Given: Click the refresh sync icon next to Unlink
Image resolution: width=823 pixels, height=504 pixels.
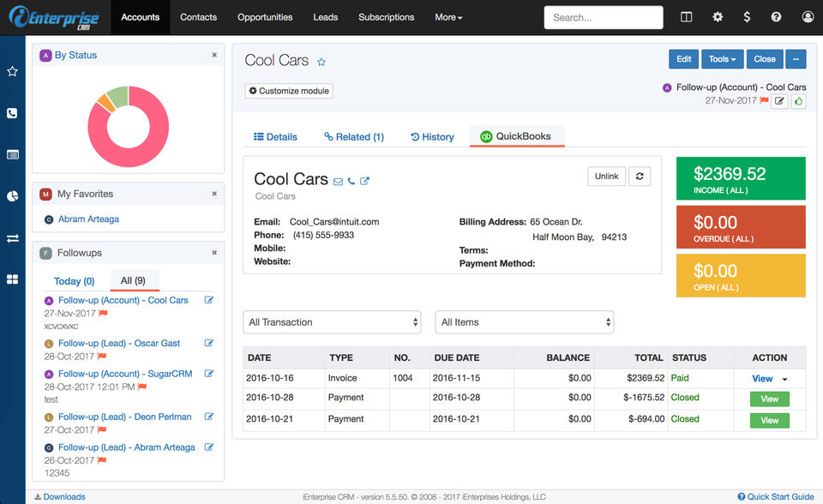Looking at the screenshot, I should [640, 176].
